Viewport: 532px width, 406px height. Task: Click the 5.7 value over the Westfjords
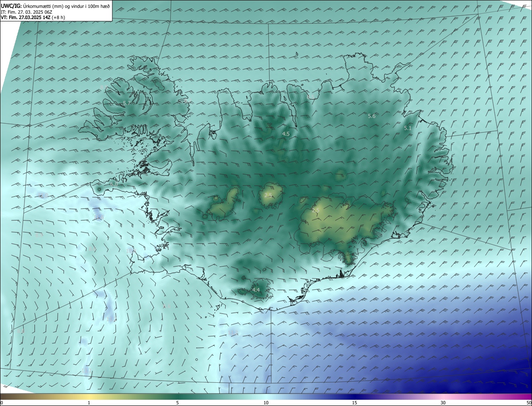pos(127,103)
